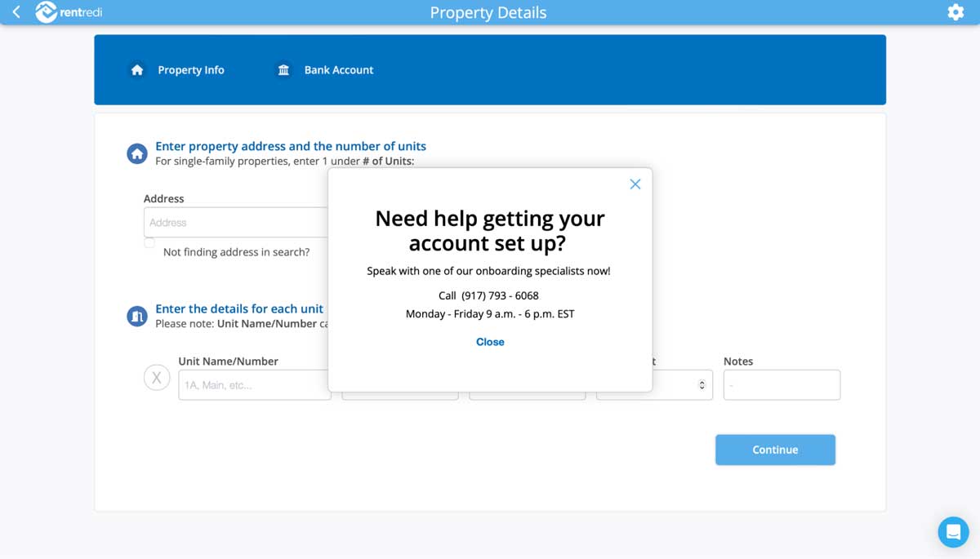This screenshot has height=559, width=980.
Task: Remove the unit row using the X icon
Action: (157, 377)
